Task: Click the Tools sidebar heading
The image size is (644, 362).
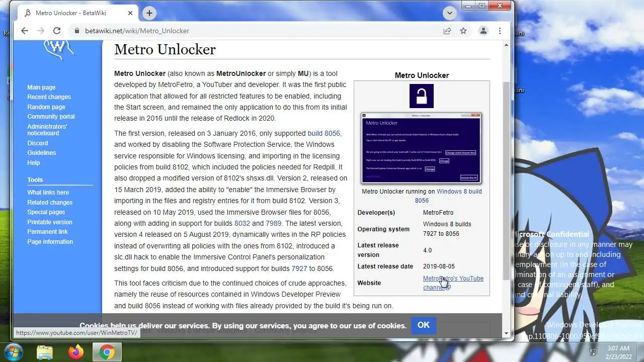Action: coord(35,180)
